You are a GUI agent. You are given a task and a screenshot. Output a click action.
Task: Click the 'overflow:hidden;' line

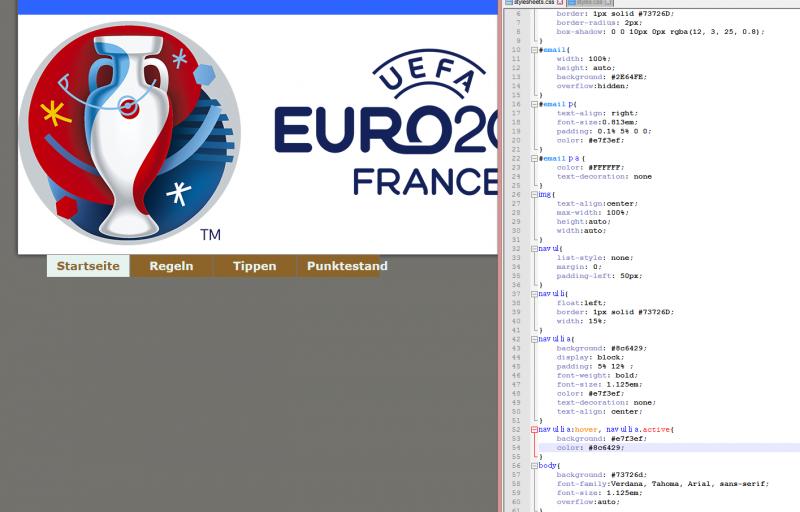[x=592, y=86]
